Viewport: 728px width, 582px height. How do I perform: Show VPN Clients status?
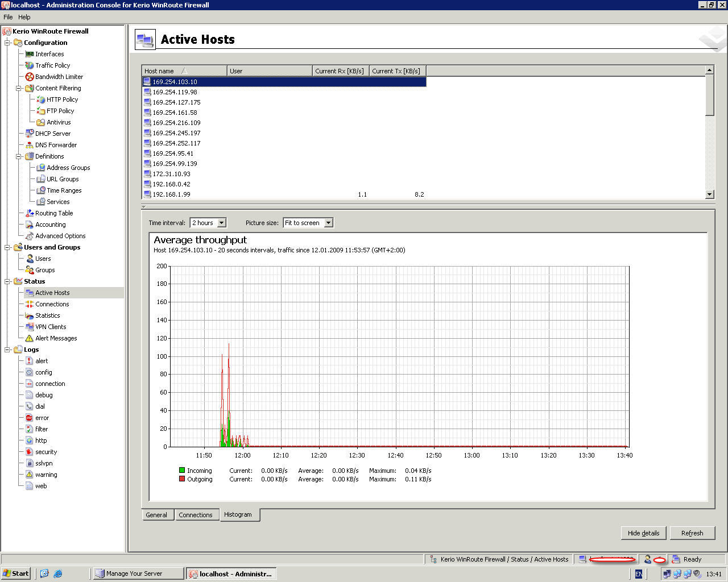point(51,327)
